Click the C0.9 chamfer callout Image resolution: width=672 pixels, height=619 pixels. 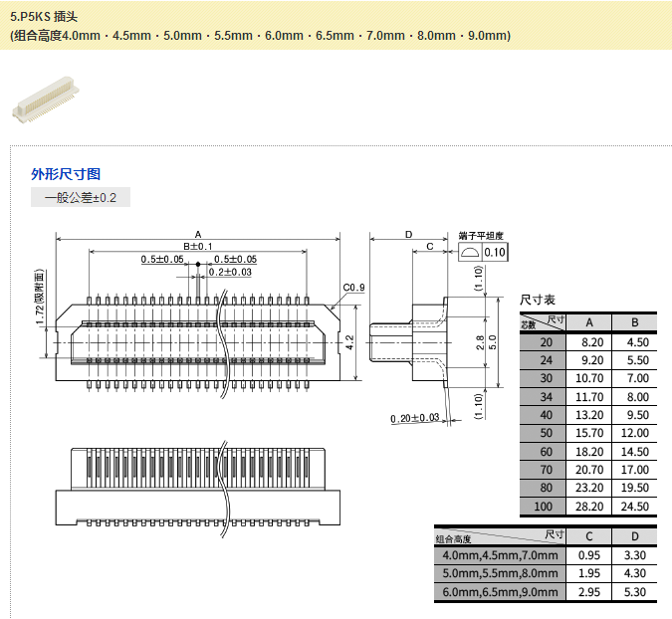click(353, 288)
